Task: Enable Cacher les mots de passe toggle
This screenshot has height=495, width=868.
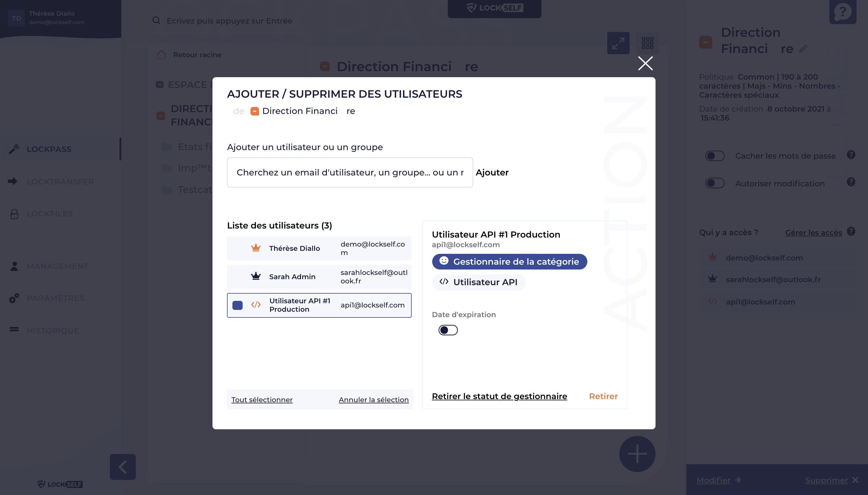Action: click(x=715, y=156)
